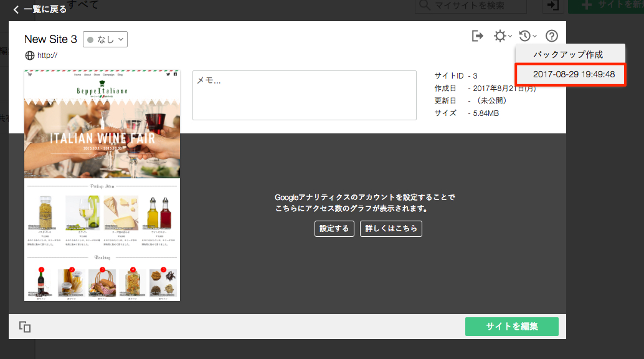
Task: Click the サイズ 5.84MB value
Action: click(485, 113)
